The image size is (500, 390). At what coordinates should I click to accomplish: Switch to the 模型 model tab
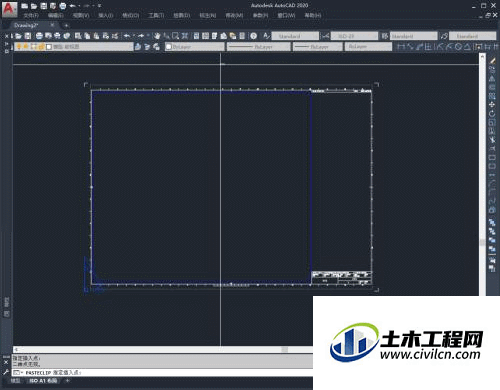click(x=15, y=380)
